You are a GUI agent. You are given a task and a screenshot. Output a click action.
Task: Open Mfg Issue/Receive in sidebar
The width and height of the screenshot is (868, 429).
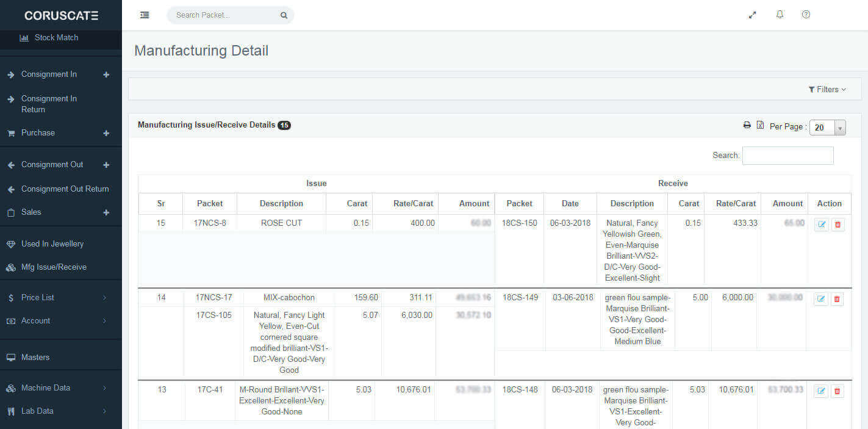tap(54, 267)
